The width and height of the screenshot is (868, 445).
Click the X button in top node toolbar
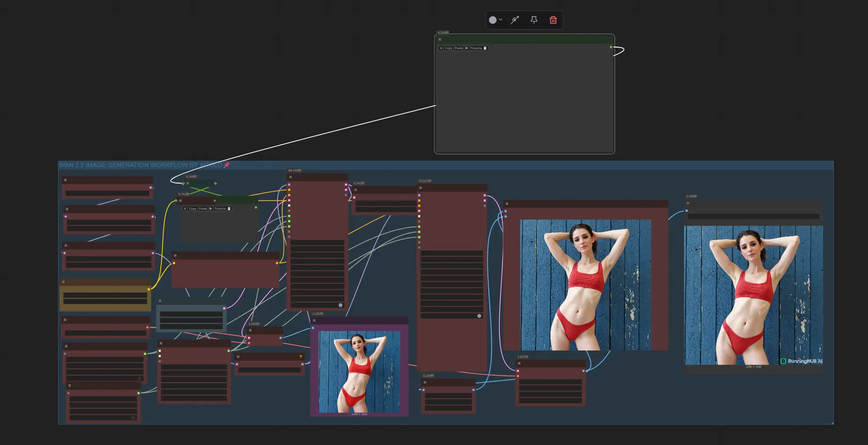tap(441, 48)
